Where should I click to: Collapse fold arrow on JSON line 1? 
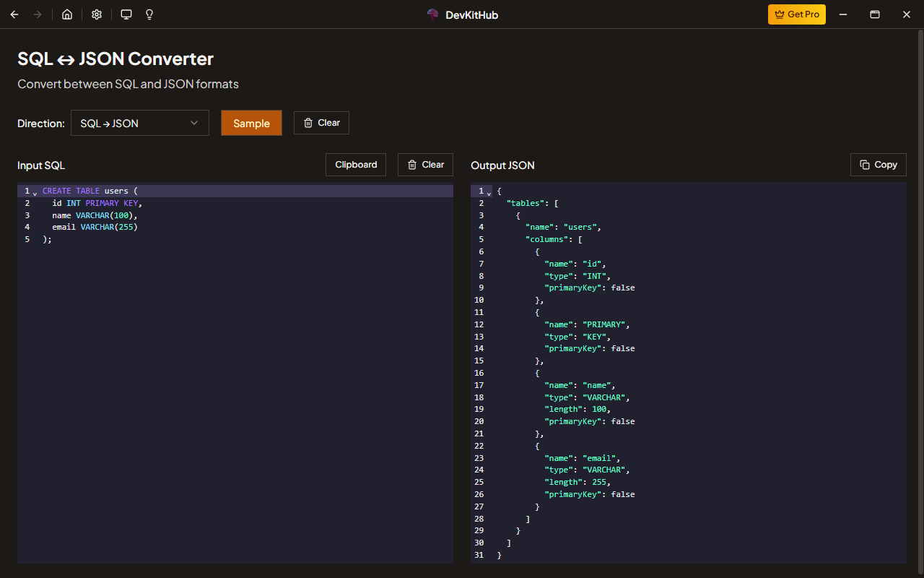(489, 192)
